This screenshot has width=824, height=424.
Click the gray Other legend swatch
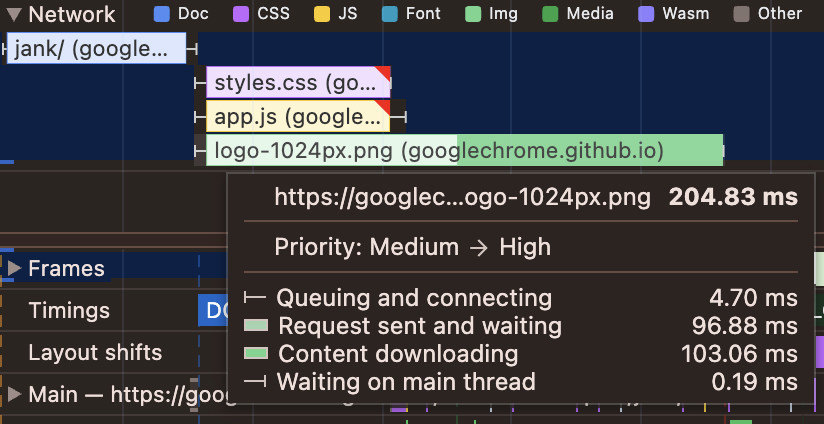pos(741,14)
